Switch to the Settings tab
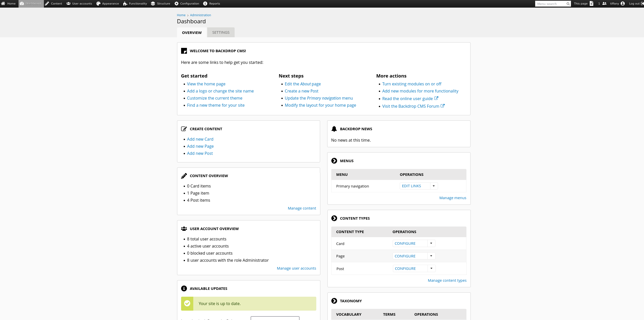The image size is (644, 320). 221,32
